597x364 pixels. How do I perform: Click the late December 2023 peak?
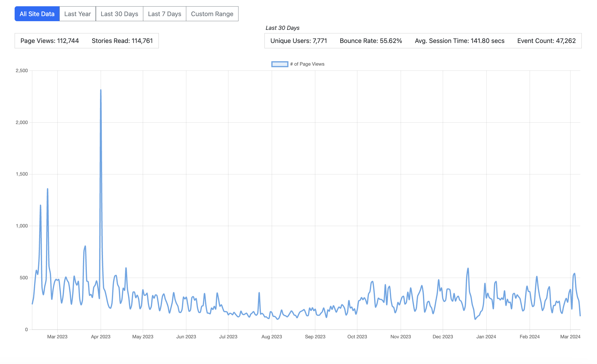(468, 269)
